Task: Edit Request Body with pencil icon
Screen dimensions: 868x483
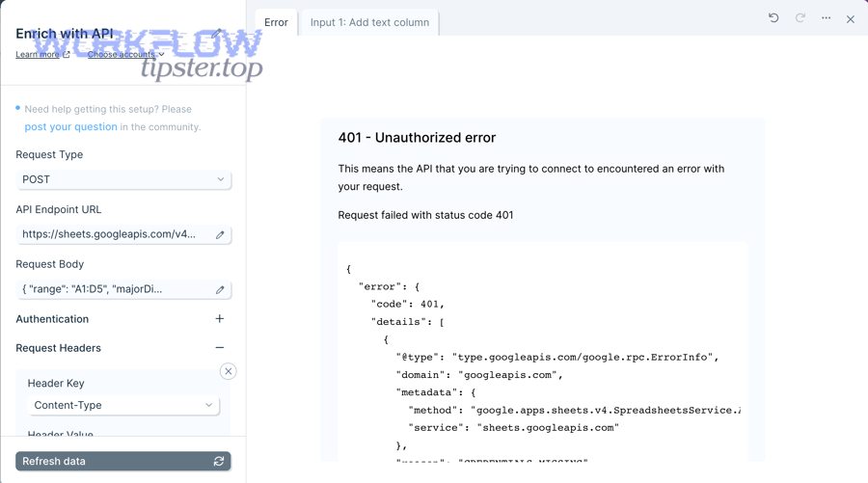Action: point(220,289)
